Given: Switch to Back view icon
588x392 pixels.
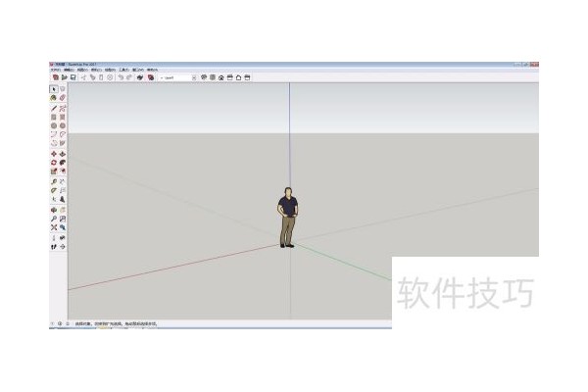Looking at the screenshot, I should pos(238,77).
